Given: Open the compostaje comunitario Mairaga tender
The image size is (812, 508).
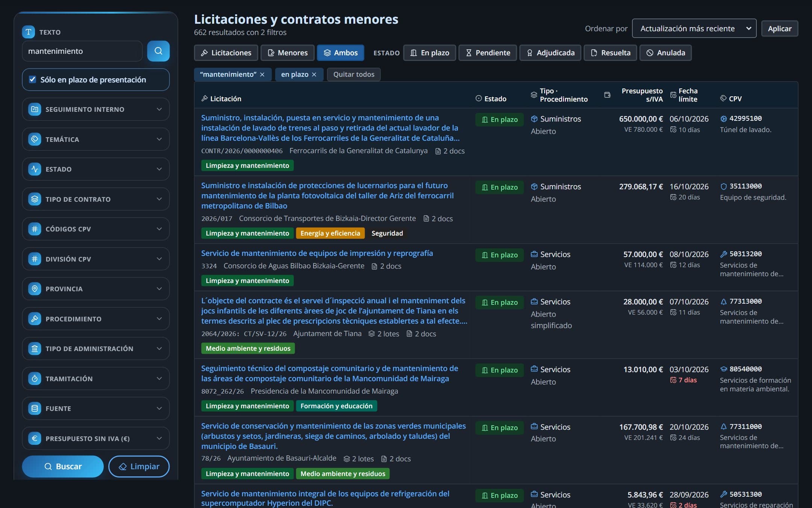Looking at the screenshot, I should tap(330, 374).
